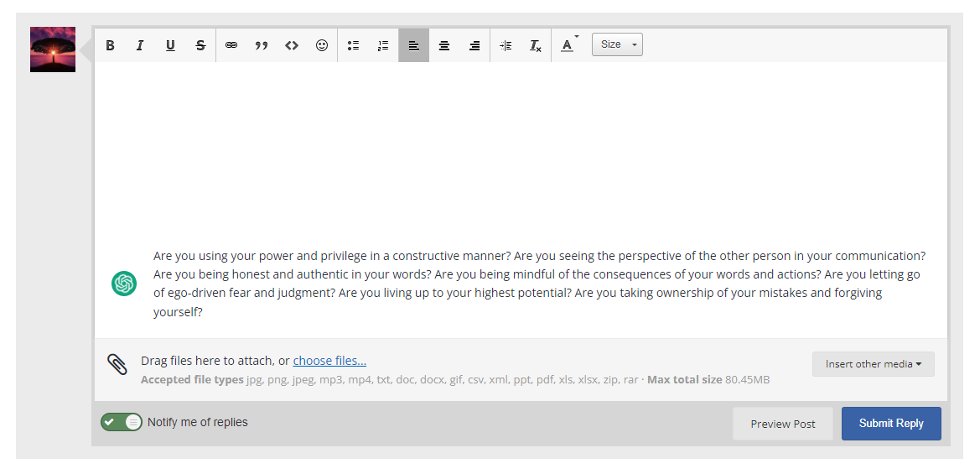Click Preview Post button
The image size is (980, 474).
pos(782,424)
